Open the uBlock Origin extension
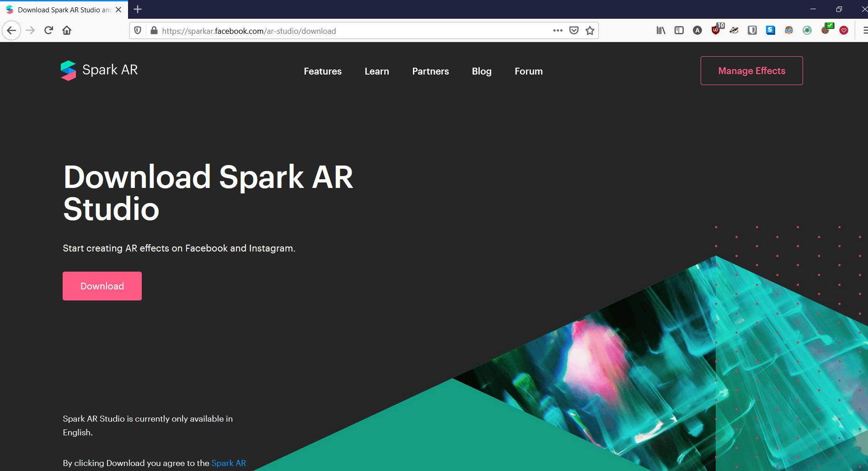 (716, 30)
